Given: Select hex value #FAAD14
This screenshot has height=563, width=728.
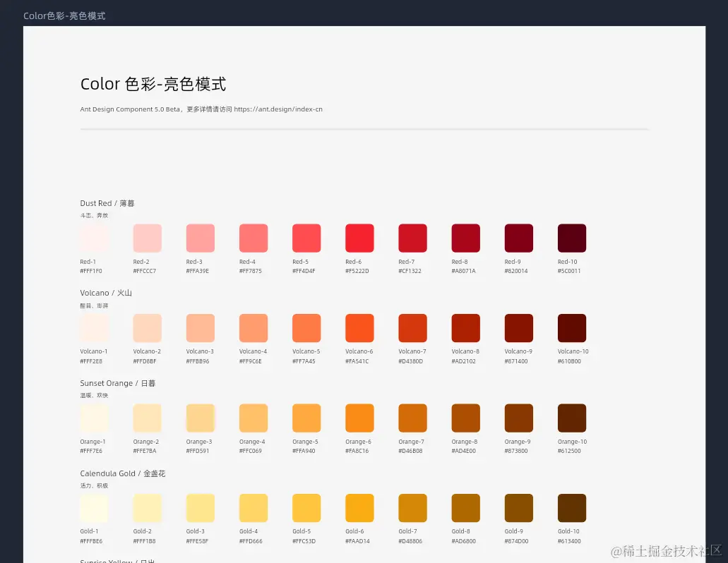Looking at the screenshot, I should [x=357, y=541].
